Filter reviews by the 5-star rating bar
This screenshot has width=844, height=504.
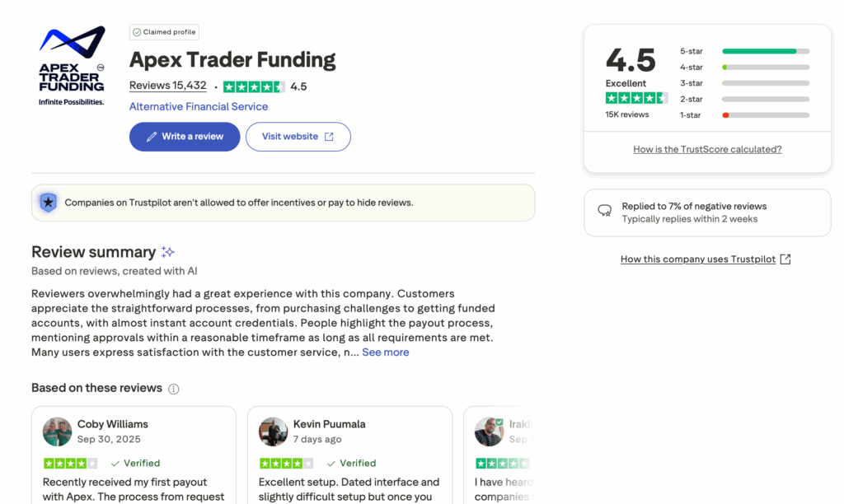[764, 51]
